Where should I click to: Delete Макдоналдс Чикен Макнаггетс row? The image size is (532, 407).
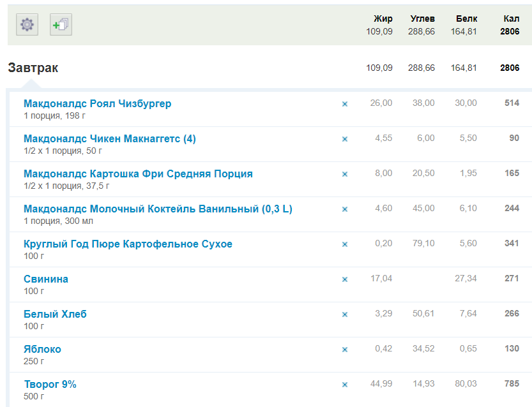click(x=345, y=139)
